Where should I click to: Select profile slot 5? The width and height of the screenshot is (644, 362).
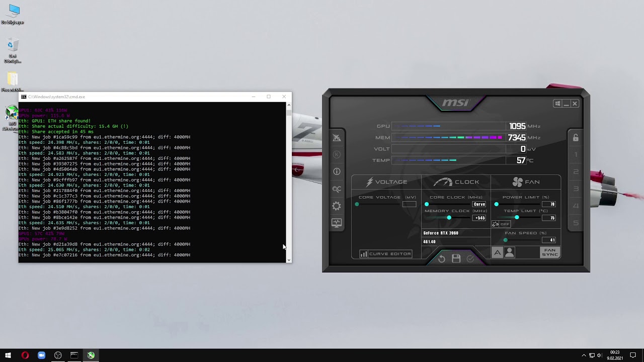point(576,223)
